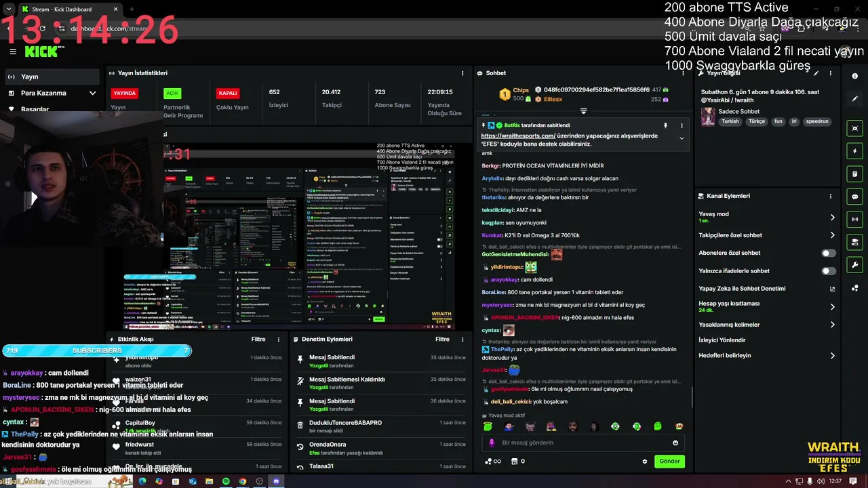
Task: Open the Etkinlik Akışı three-dot menu
Action: (x=278, y=340)
